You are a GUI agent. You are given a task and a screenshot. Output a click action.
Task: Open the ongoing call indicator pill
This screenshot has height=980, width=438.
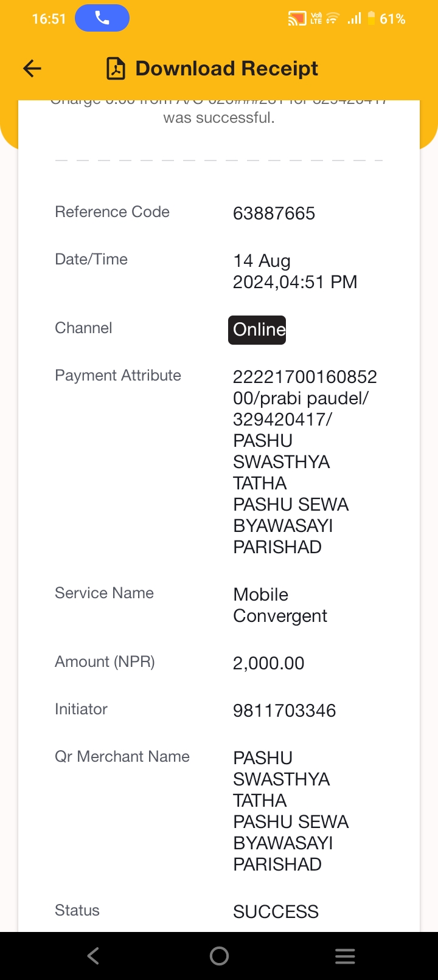102,18
